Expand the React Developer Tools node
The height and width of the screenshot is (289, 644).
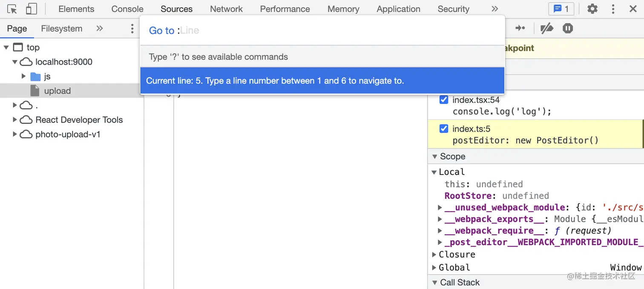[x=15, y=120]
